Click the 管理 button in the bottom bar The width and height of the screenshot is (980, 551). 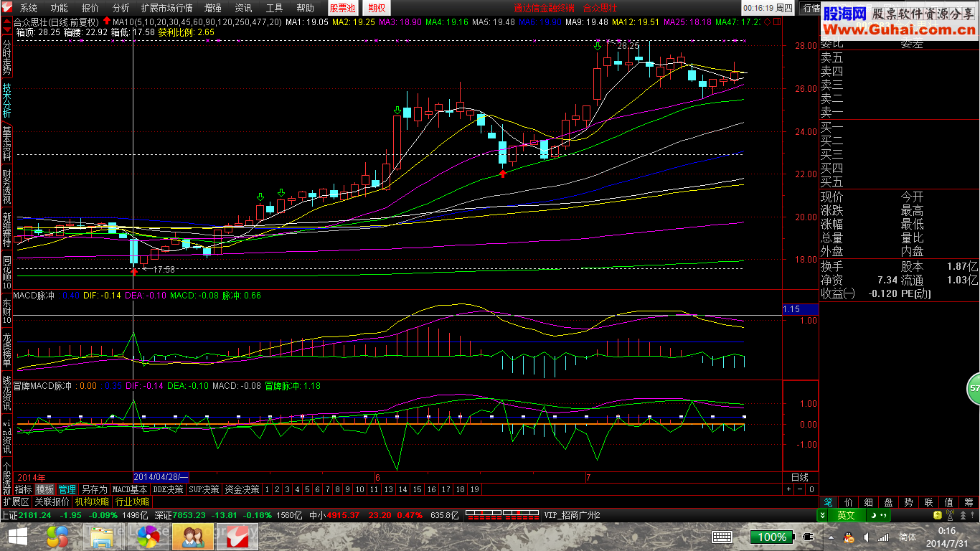click(67, 489)
